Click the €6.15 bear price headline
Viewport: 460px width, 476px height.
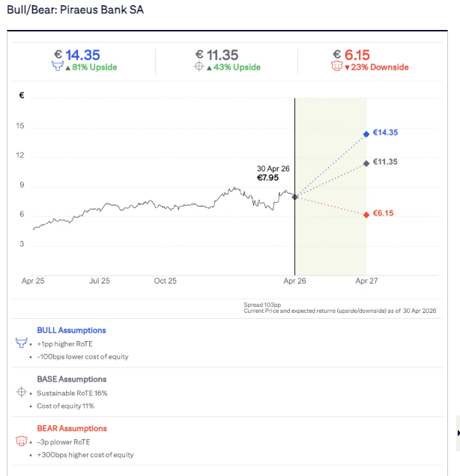[x=351, y=55]
